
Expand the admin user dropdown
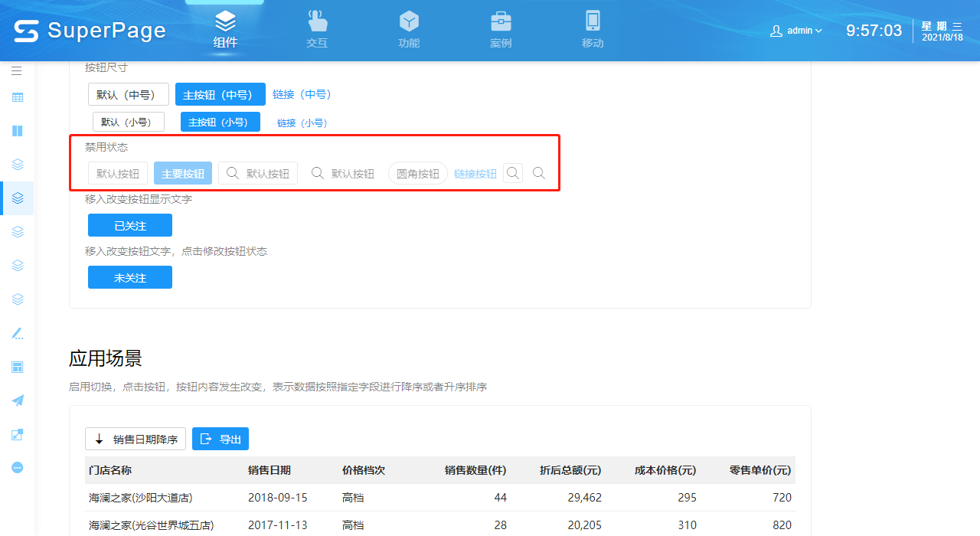click(x=796, y=31)
